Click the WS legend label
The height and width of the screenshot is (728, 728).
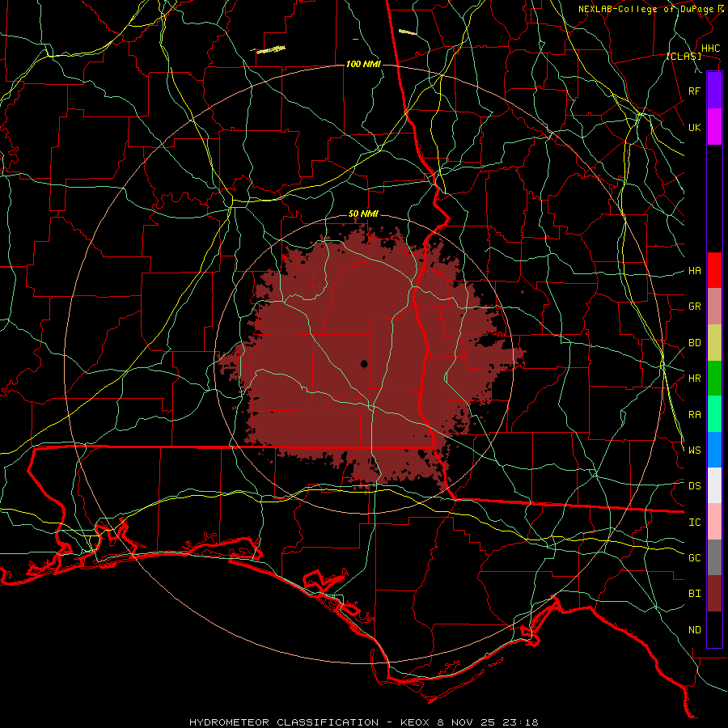pos(694,451)
